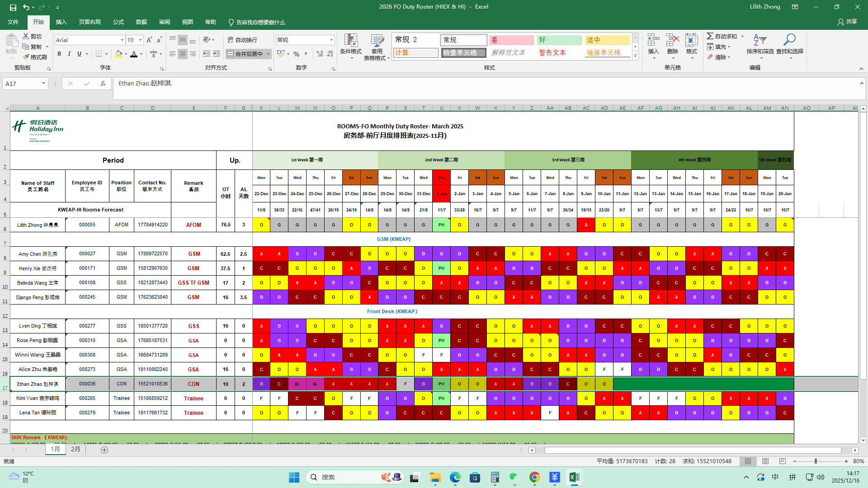Image resolution: width=868 pixels, height=488 pixels.
Task: Toggle Bold formatting
Action: click(59, 54)
